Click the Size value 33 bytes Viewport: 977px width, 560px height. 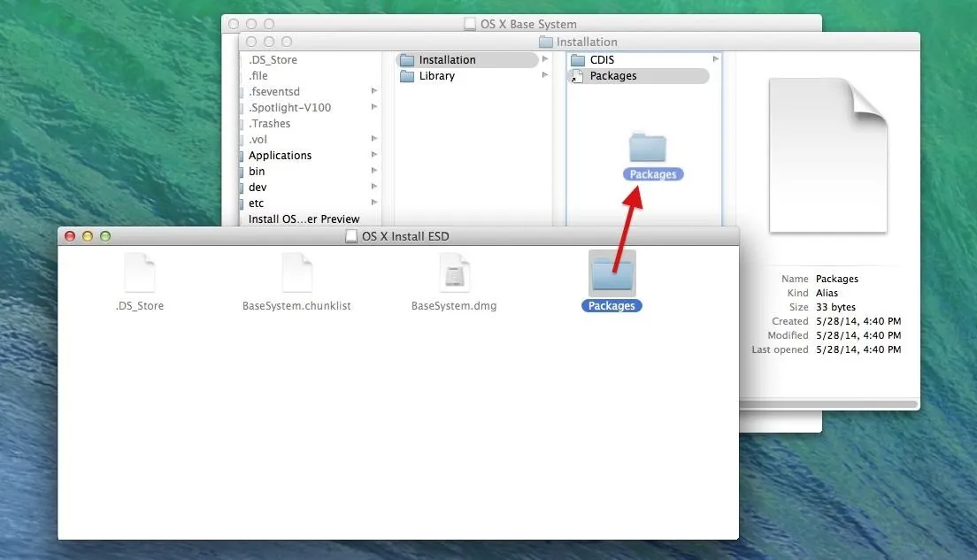[x=835, y=307]
